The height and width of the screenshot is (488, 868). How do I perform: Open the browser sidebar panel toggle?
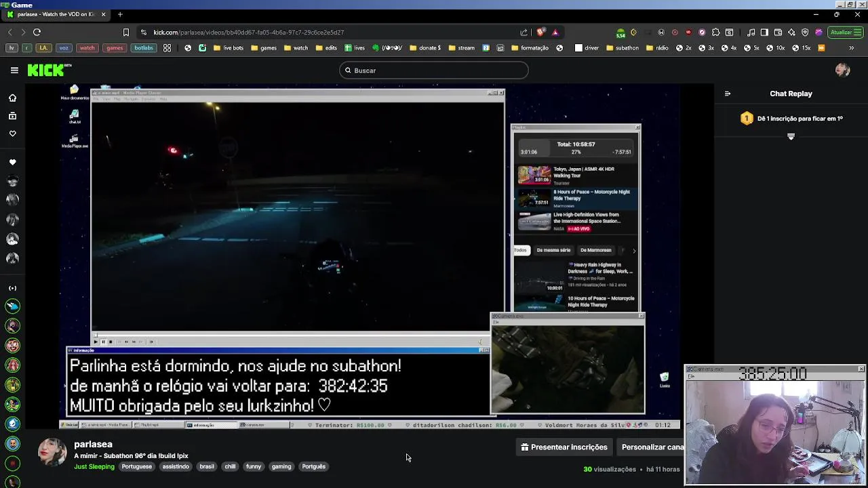click(x=764, y=32)
